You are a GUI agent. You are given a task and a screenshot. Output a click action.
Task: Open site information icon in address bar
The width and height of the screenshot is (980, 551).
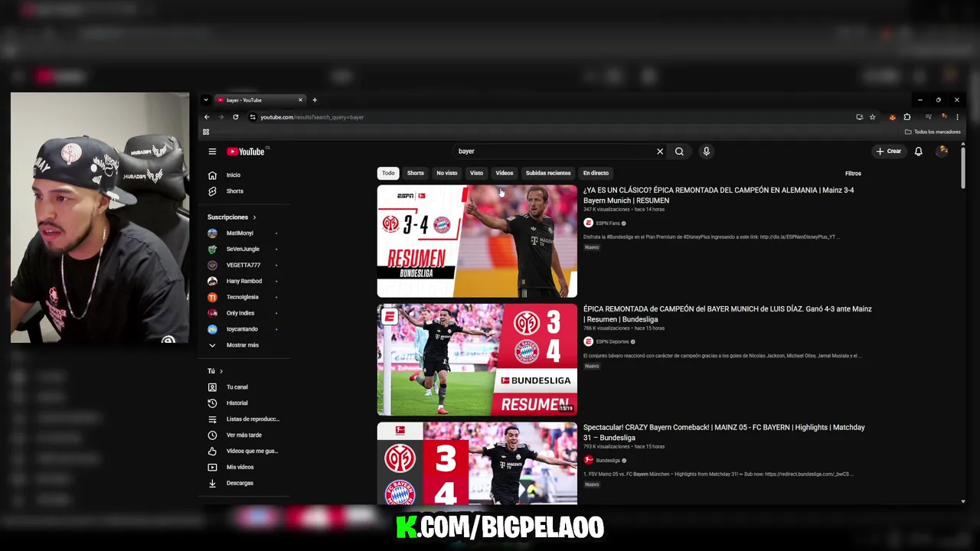point(253,117)
